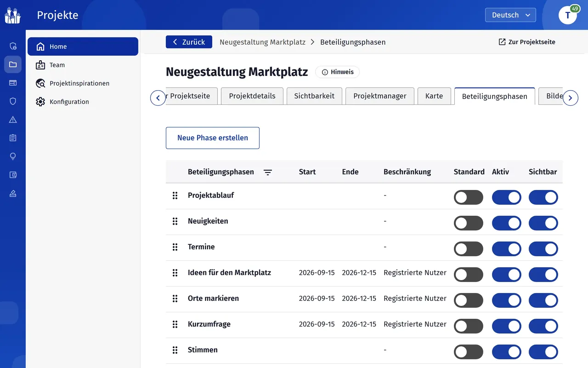Click the Stimmen phase name
Image resolution: width=588 pixels, height=368 pixels.
pos(203,350)
